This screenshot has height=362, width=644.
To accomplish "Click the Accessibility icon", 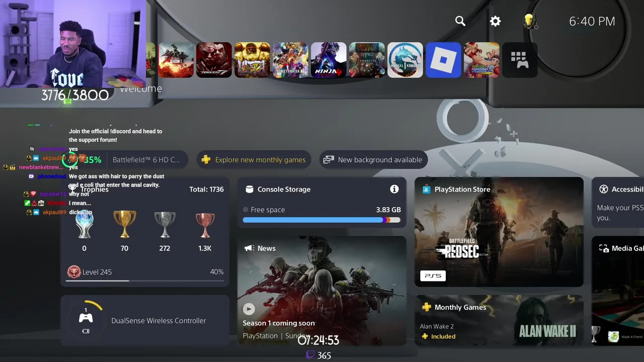I will tap(604, 189).
